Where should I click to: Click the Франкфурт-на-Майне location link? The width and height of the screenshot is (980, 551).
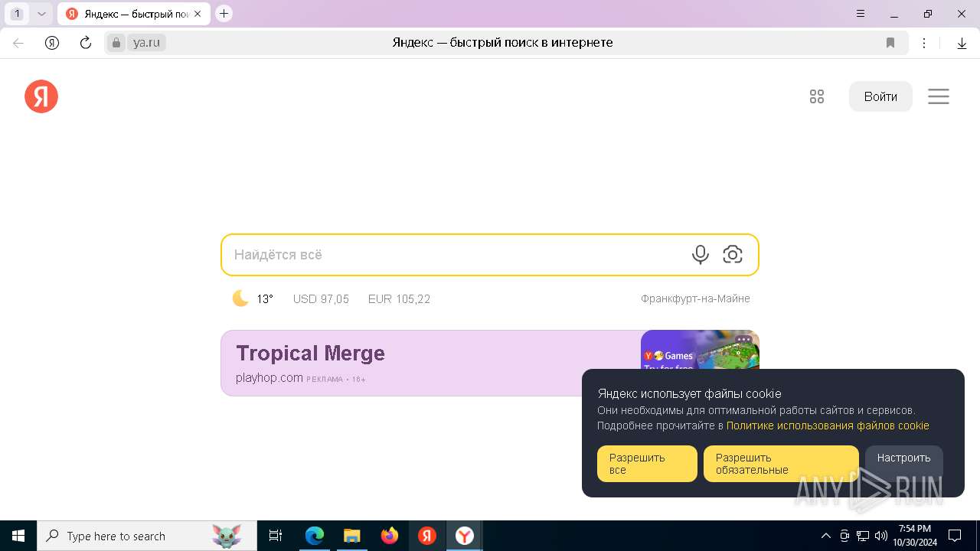(695, 298)
